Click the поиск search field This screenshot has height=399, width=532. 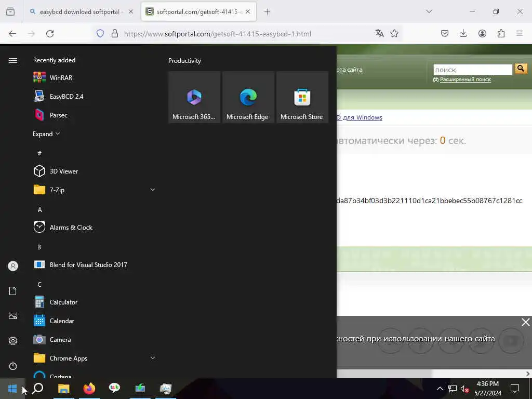(x=473, y=70)
